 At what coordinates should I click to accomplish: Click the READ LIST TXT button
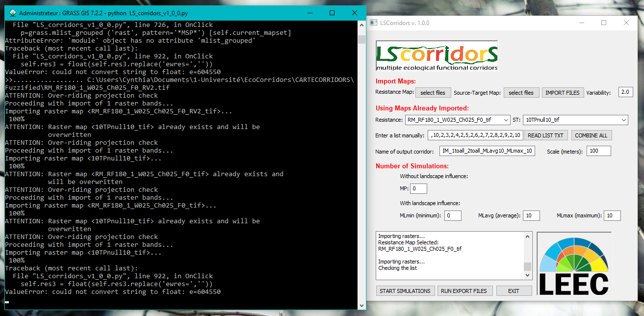546,135
